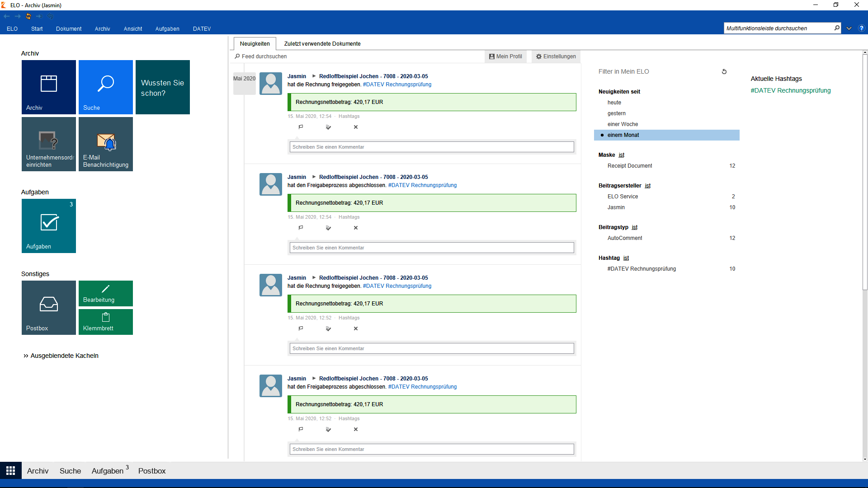Image resolution: width=868 pixels, height=488 pixels.
Task: Open the DATEV ribbon tab
Action: tap(202, 28)
